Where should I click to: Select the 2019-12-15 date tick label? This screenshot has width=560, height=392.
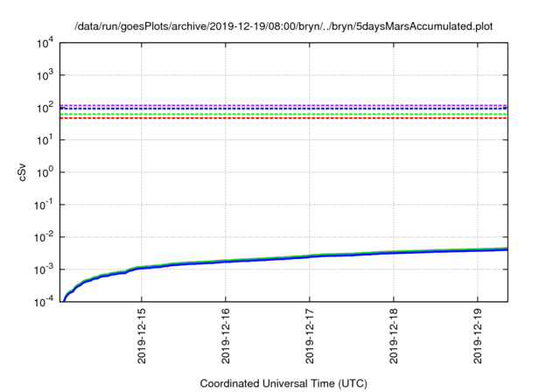coord(142,335)
